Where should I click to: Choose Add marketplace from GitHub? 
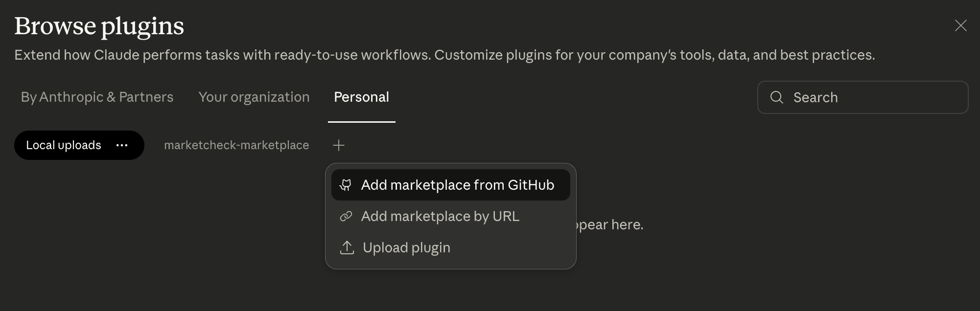457,185
